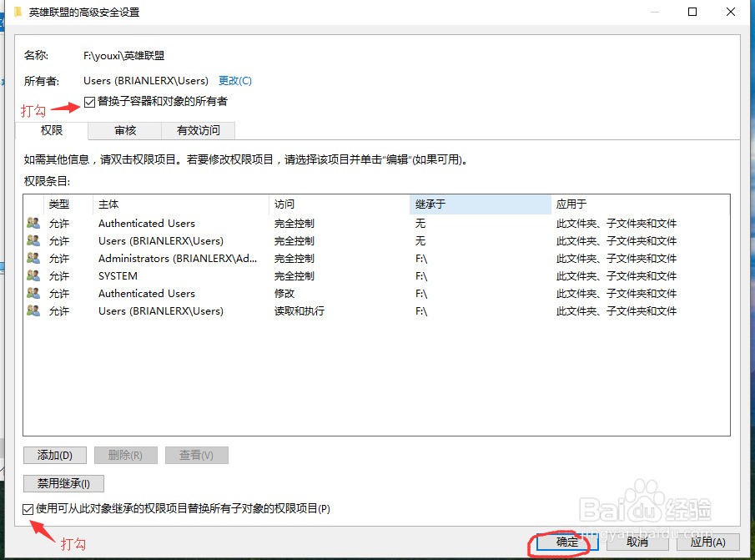
Task: Click icon of Authenticated Users entry with modify access
Action: (33, 293)
